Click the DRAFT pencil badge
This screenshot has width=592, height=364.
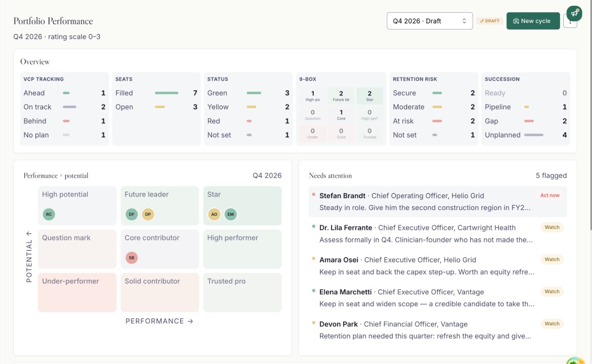(x=490, y=21)
